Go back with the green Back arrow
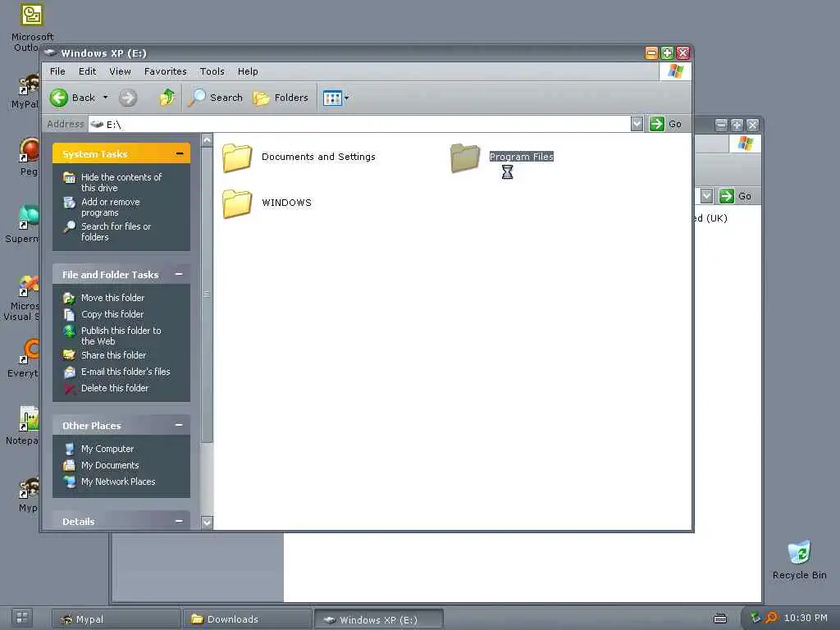Viewport: 840px width, 630px height. 59,98
